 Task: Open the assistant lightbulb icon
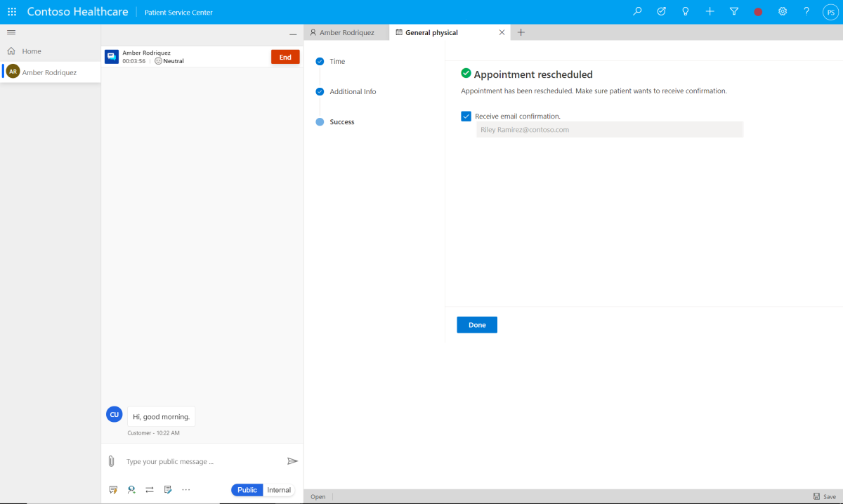(686, 12)
